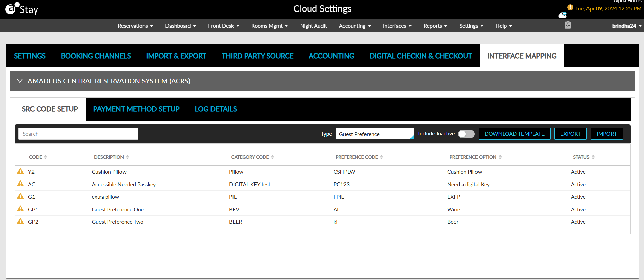Screen dimensions: 644x280
Task: Collapse the Amadeus Central Reservation System section
Action: coord(20,81)
